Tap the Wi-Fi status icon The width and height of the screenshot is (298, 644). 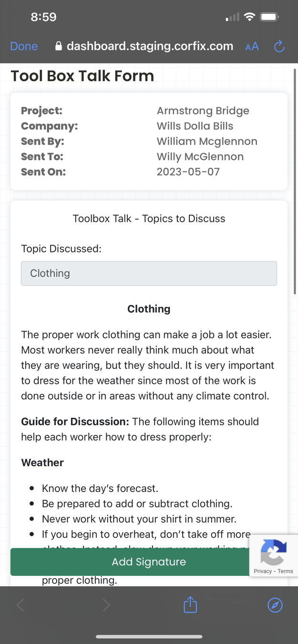249,17
